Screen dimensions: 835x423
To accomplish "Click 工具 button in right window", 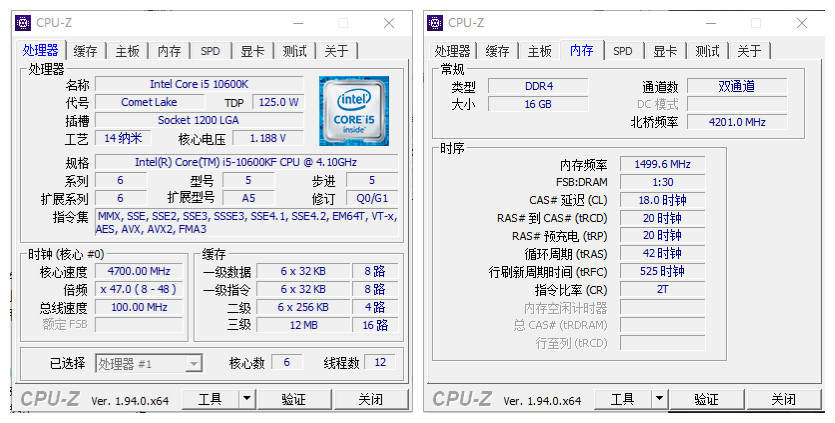I will 623,399.
